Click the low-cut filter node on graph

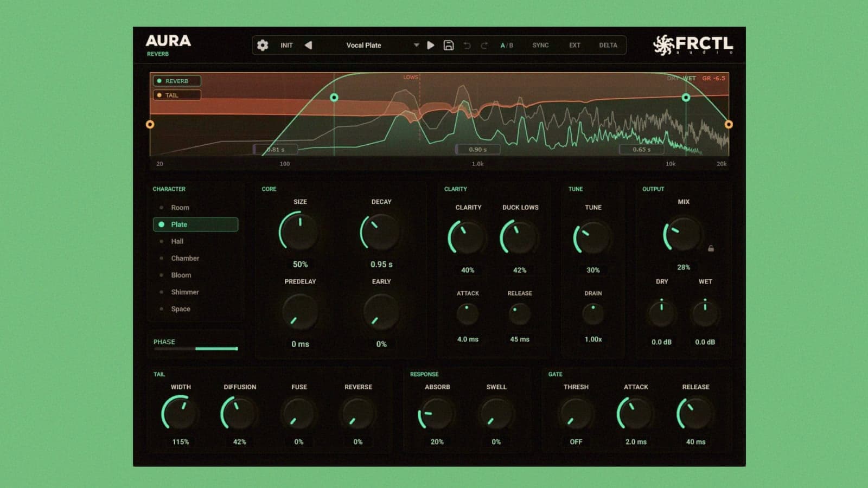pyautogui.click(x=334, y=98)
